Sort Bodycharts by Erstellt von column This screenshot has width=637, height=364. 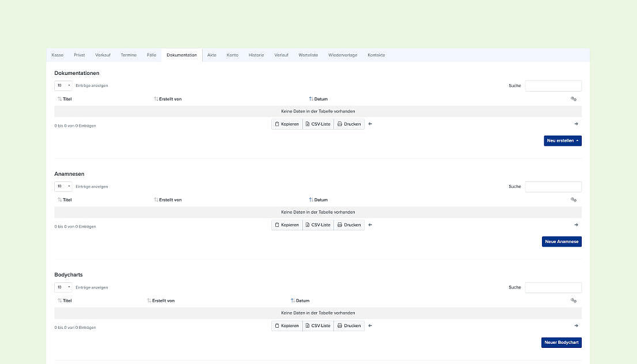click(x=161, y=301)
